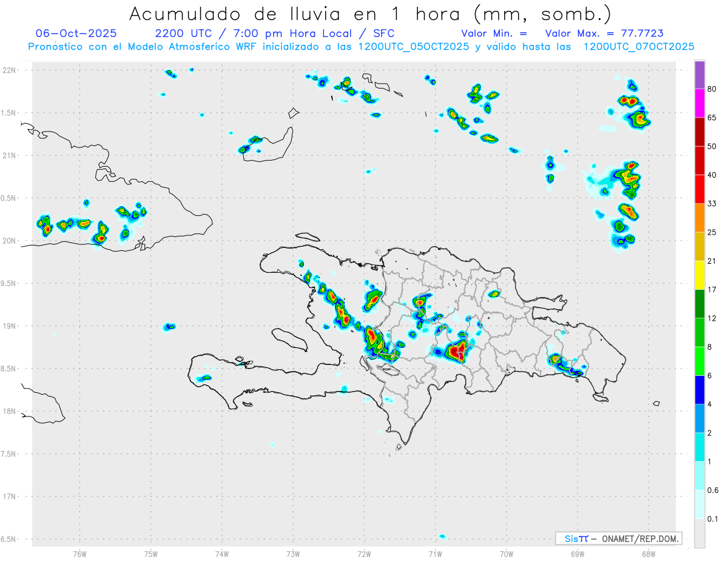
Task: Click the legend value '33'
Action: (x=712, y=204)
